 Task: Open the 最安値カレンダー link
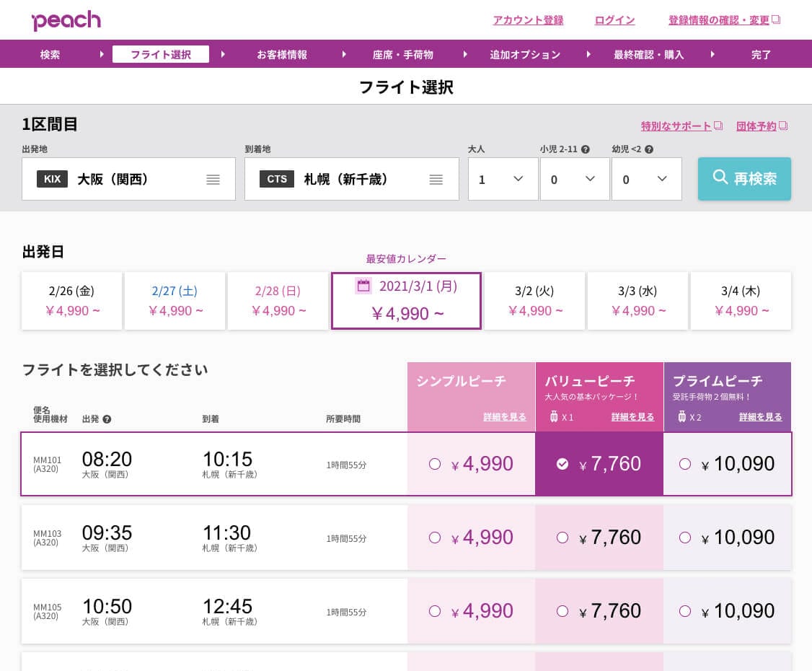tap(406, 258)
